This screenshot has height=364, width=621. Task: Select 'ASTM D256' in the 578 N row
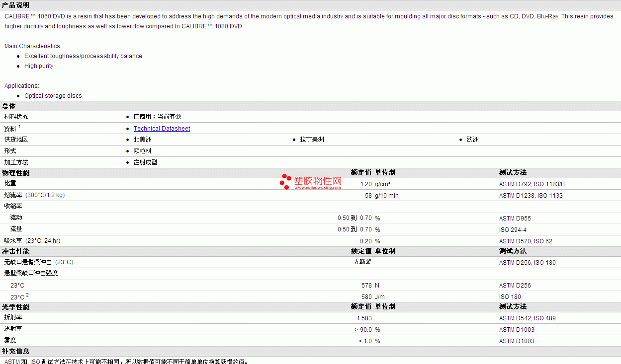click(515, 286)
